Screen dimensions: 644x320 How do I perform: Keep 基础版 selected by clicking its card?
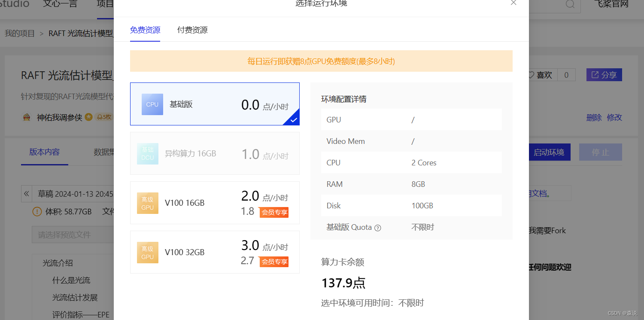(x=215, y=104)
